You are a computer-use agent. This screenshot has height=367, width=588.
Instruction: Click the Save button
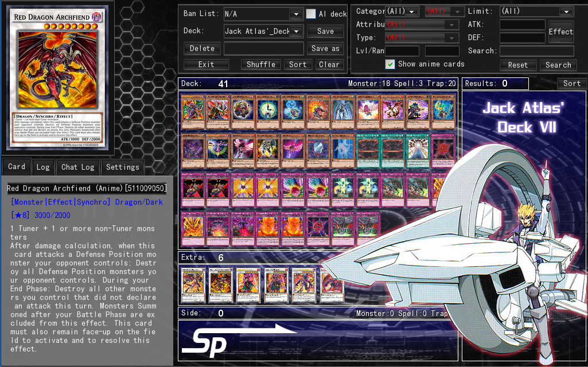(x=325, y=31)
